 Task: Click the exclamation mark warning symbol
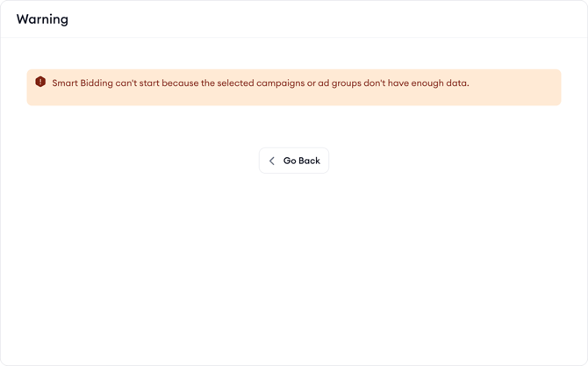click(40, 82)
